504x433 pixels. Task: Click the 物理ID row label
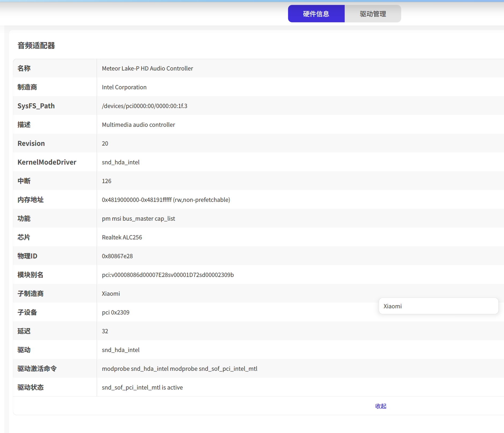pos(27,256)
